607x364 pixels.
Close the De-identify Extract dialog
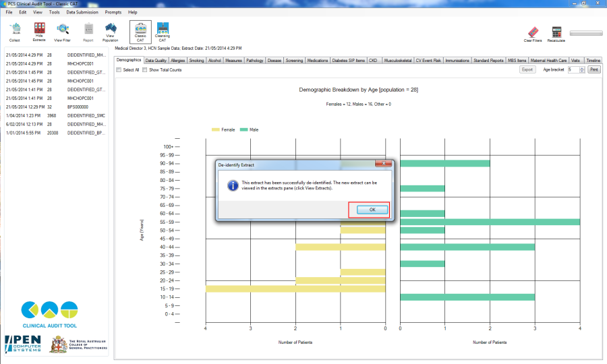(x=384, y=164)
